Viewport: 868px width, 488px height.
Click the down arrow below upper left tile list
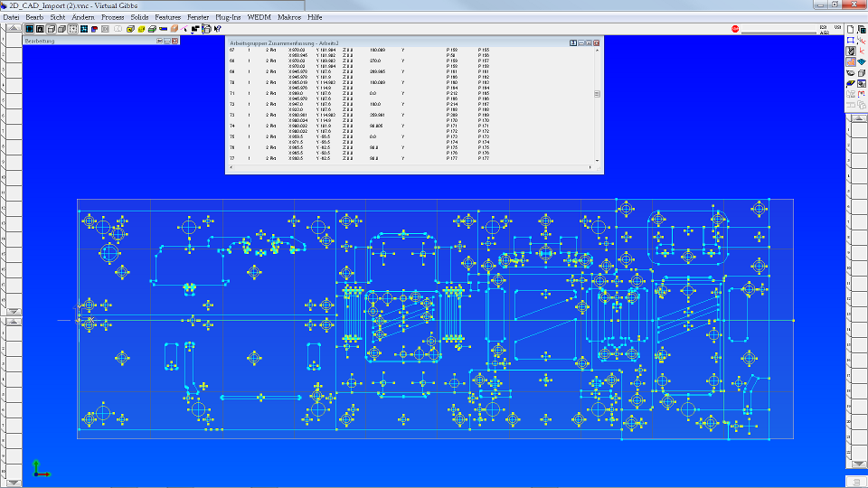[14, 312]
